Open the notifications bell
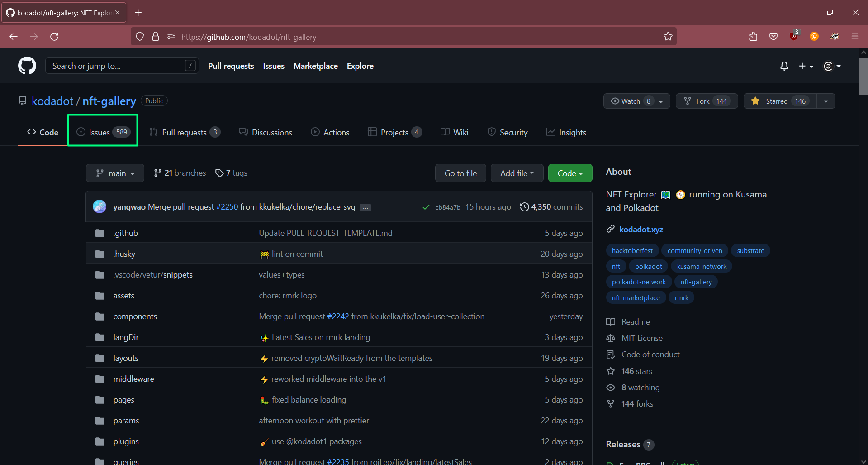868x465 pixels. coord(784,66)
